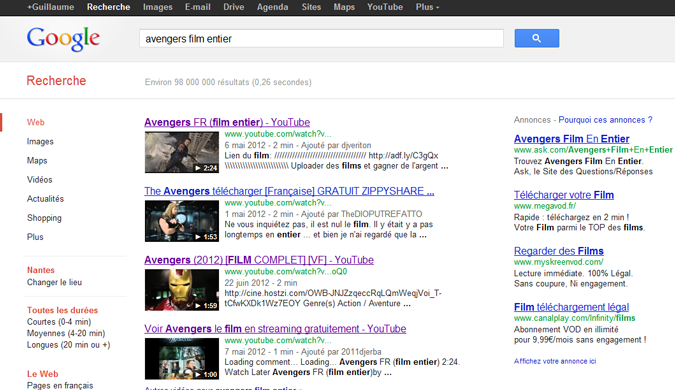
Task: Go to Images in top navigation bar
Action: pos(158,7)
